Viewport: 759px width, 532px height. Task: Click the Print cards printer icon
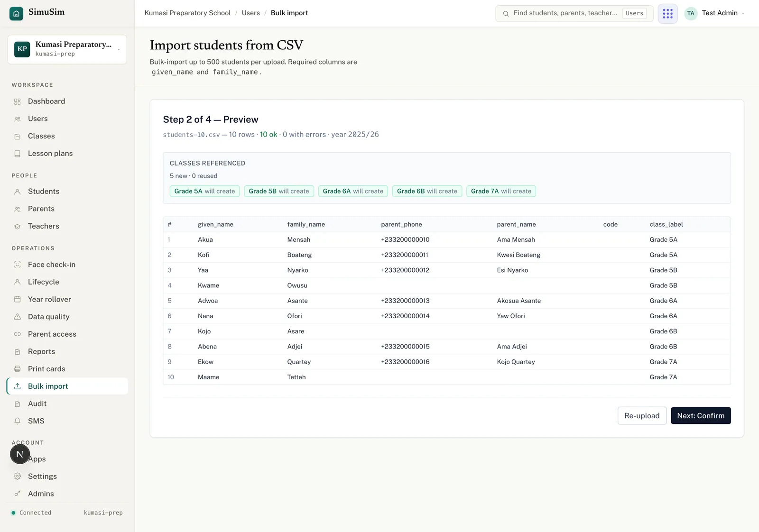(x=18, y=369)
